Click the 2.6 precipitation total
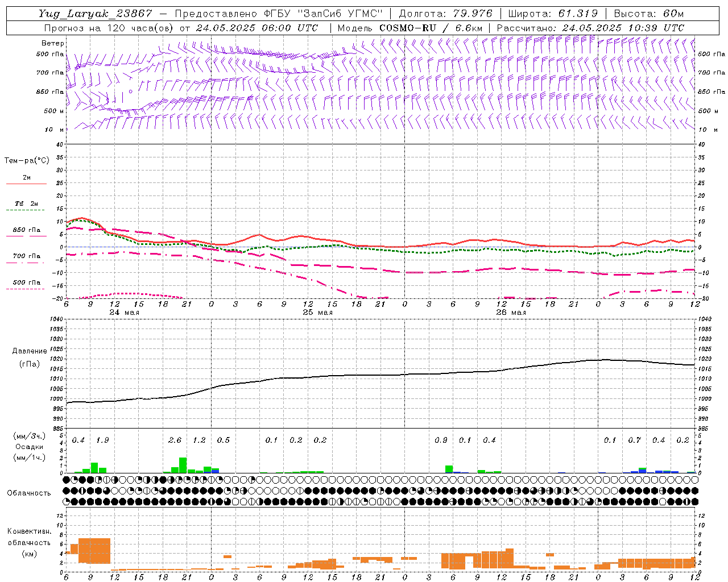 pyautogui.click(x=175, y=440)
